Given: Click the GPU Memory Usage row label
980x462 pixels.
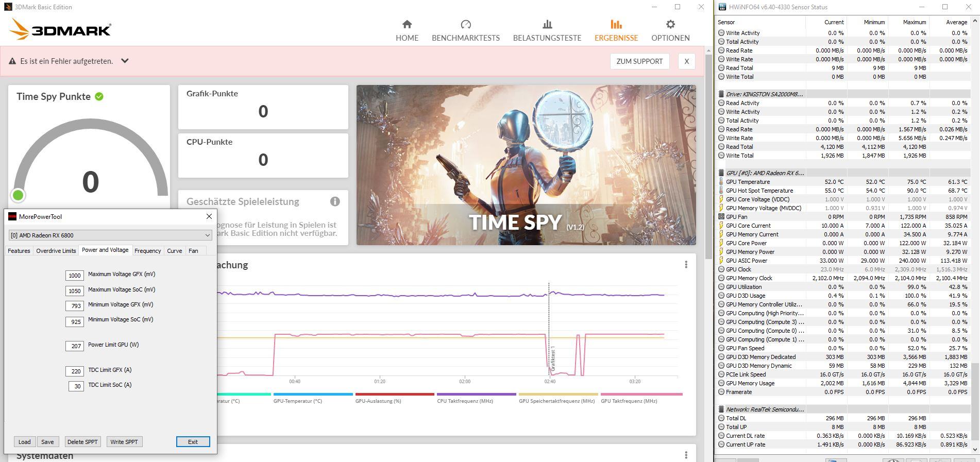Looking at the screenshot, I should click(750, 383).
